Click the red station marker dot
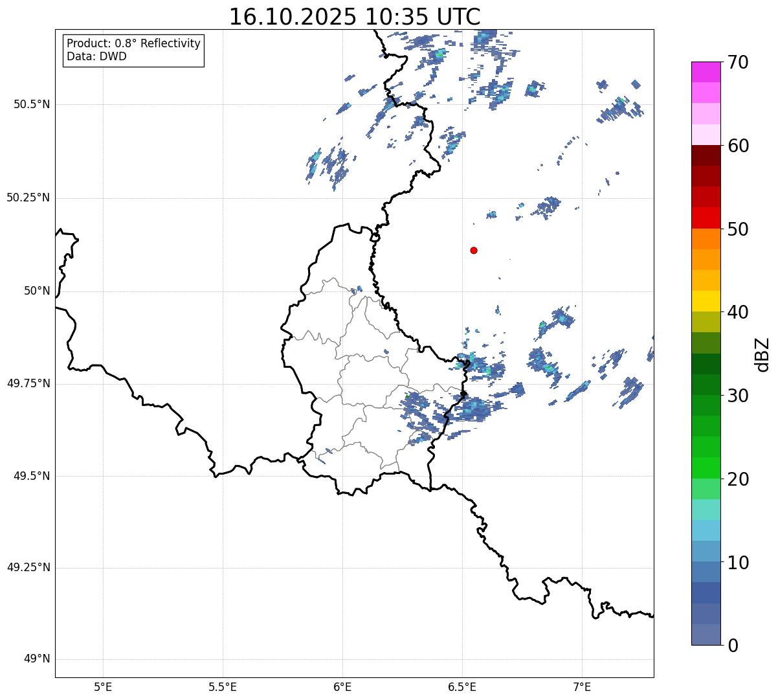The width and height of the screenshot is (778, 700). click(x=474, y=251)
